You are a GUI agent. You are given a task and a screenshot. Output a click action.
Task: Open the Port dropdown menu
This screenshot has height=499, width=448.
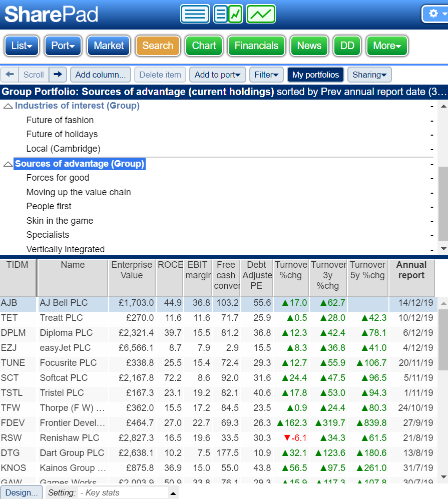[63, 46]
